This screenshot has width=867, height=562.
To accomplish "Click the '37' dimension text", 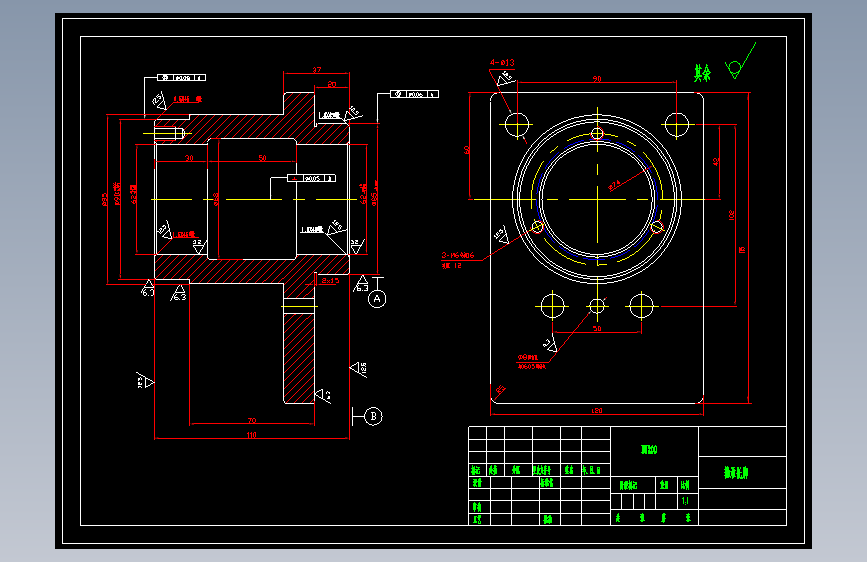I will pyautogui.click(x=317, y=70).
